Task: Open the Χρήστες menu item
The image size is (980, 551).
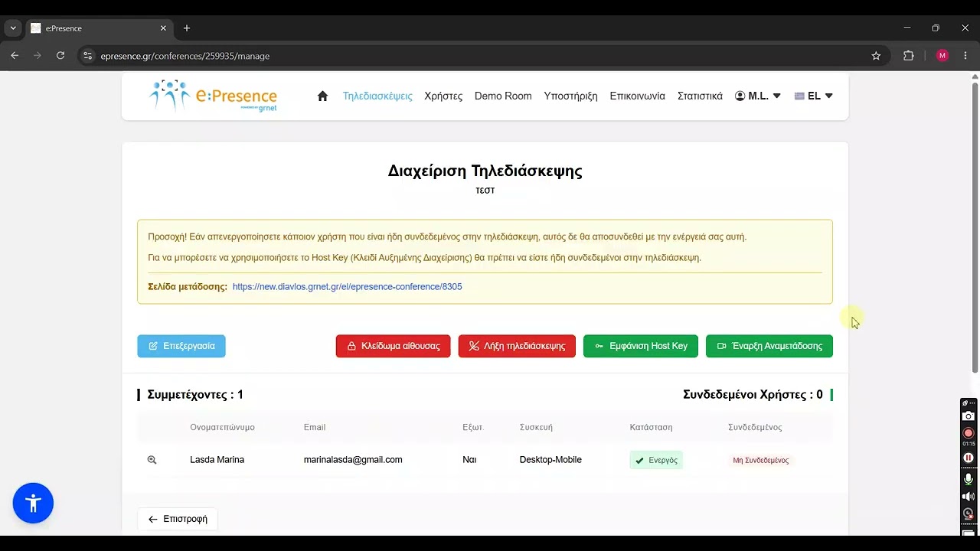Action: click(x=443, y=96)
